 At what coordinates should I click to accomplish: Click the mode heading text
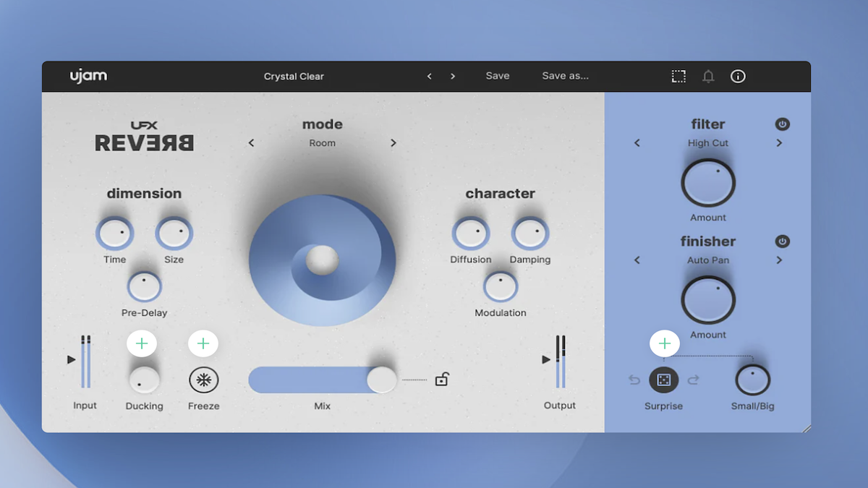323,124
